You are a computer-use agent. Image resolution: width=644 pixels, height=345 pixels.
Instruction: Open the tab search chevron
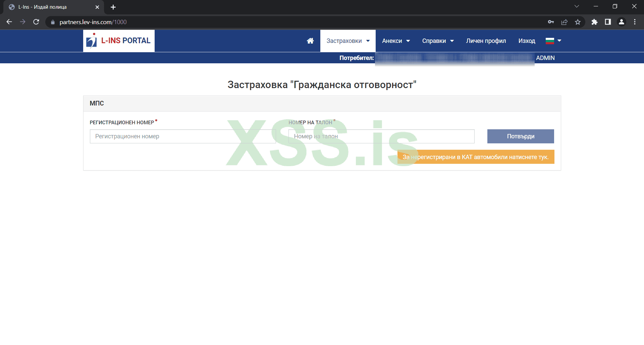pos(577,6)
